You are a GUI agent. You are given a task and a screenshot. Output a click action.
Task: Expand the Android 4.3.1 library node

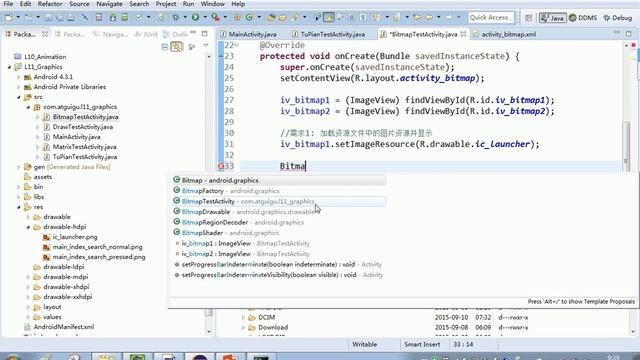click(x=18, y=77)
